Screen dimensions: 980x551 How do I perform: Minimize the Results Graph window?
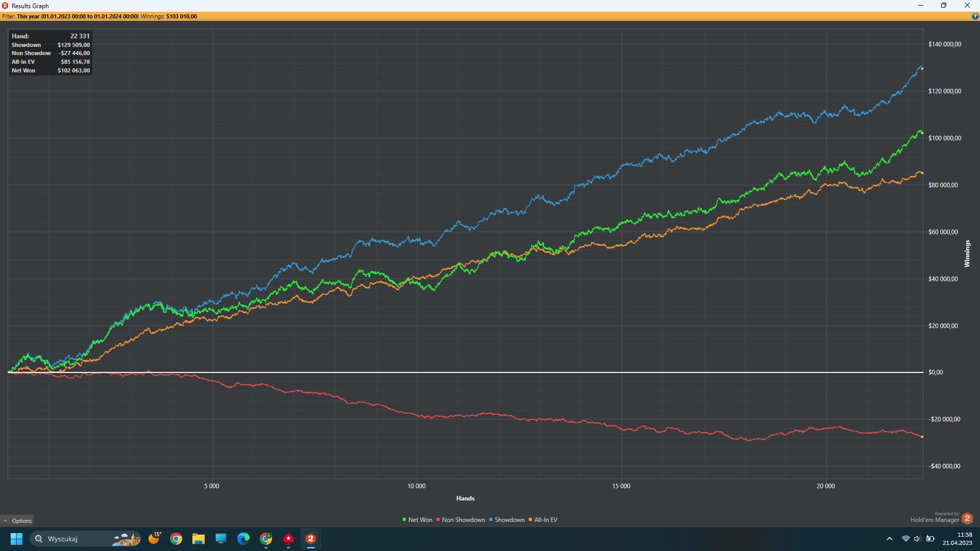tap(921, 6)
